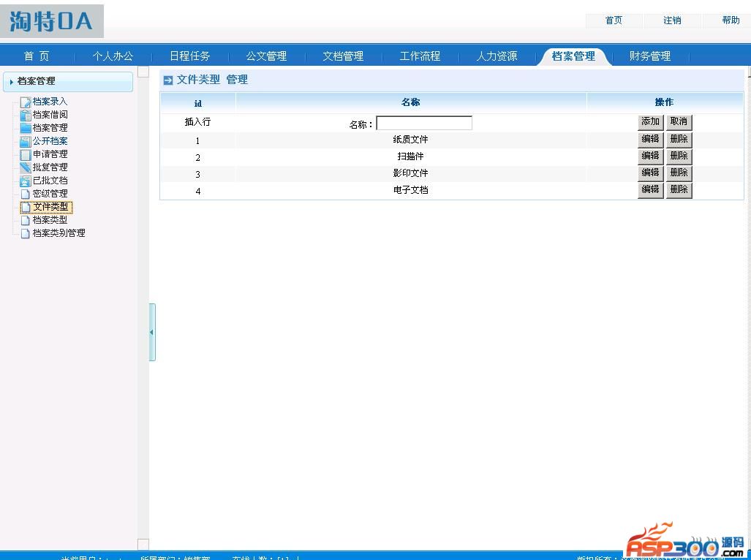Select the active 档案管理 tab
751x560 pixels.
(x=573, y=56)
